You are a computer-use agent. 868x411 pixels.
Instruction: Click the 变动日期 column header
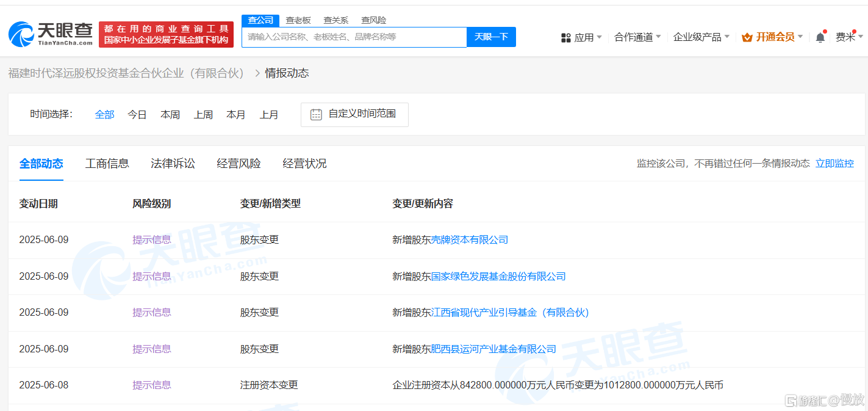pyautogui.click(x=38, y=203)
